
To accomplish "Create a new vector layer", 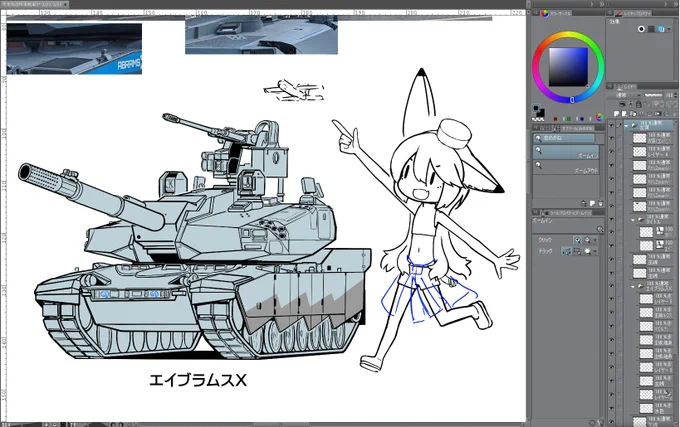I will [x=624, y=114].
